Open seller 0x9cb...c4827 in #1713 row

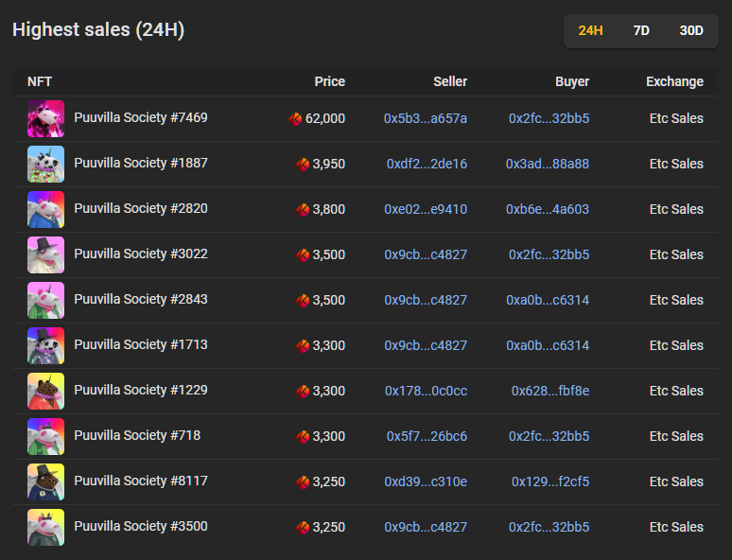(426, 345)
